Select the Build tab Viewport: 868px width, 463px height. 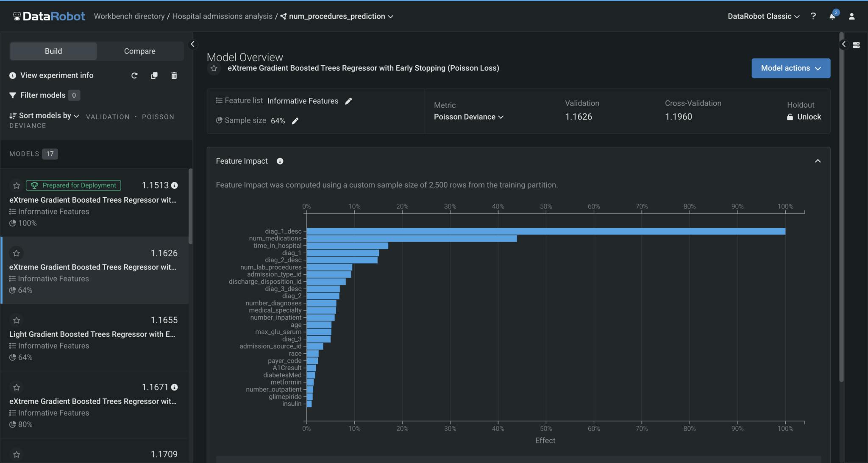click(x=53, y=51)
